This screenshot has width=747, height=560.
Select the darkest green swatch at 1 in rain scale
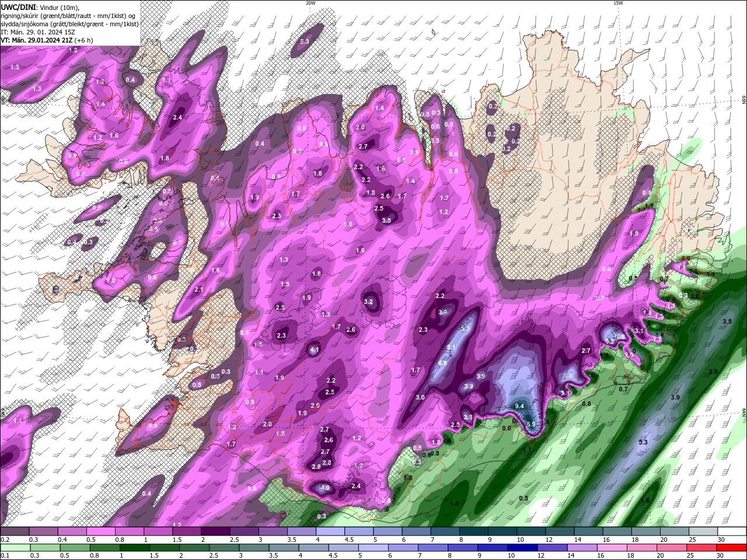coord(135,547)
